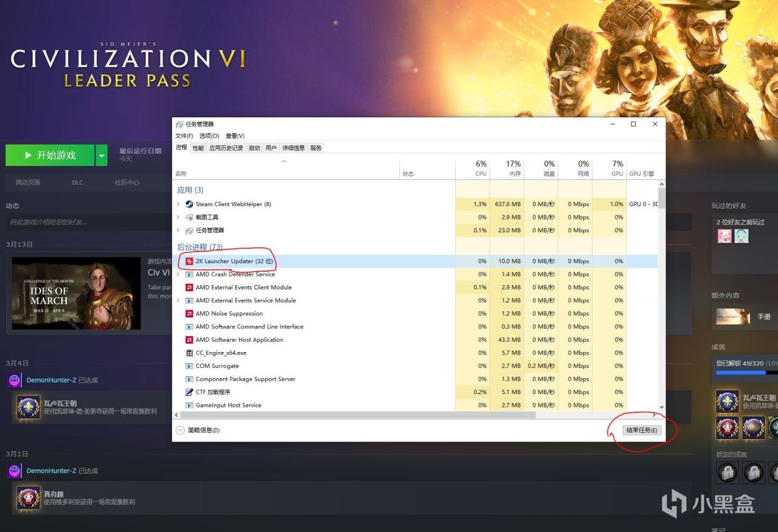Collapse Task Manager to 简略信息 view

(x=198, y=430)
